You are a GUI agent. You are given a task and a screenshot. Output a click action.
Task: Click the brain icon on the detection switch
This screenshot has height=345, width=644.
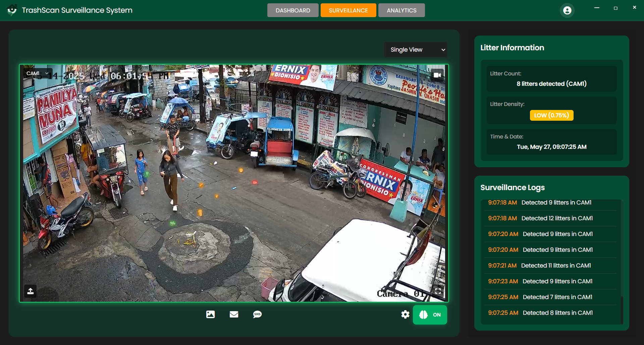[x=423, y=314]
